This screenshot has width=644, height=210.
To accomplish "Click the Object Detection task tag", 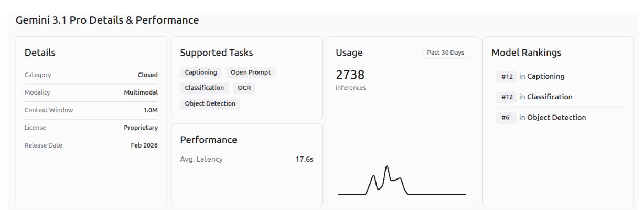I will point(210,103).
